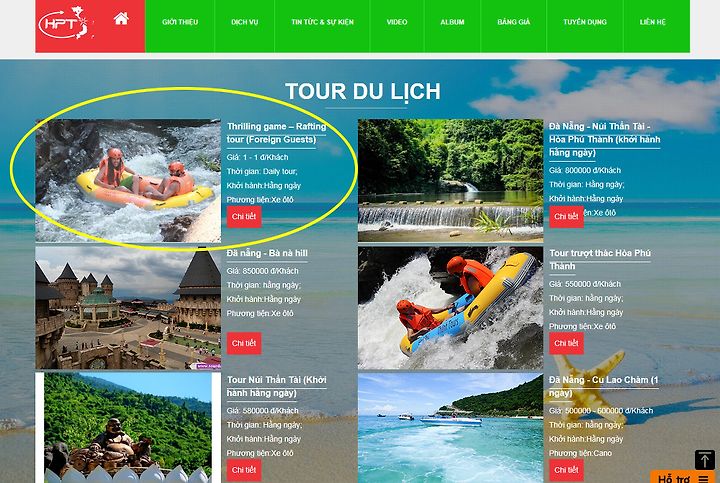Viewport: 720px width, 483px height.
Task: Open the Video menu item
Action: pyautogui.click(x=397, y=22)
